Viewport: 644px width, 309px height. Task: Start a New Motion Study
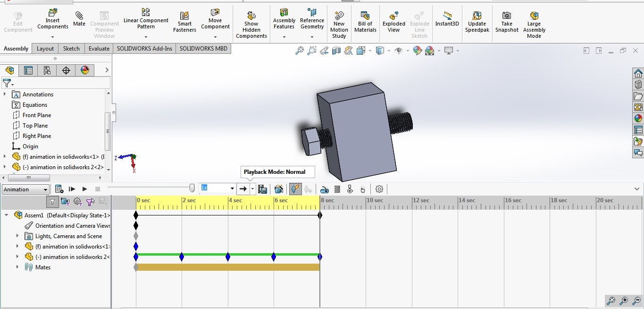(339, 25)
